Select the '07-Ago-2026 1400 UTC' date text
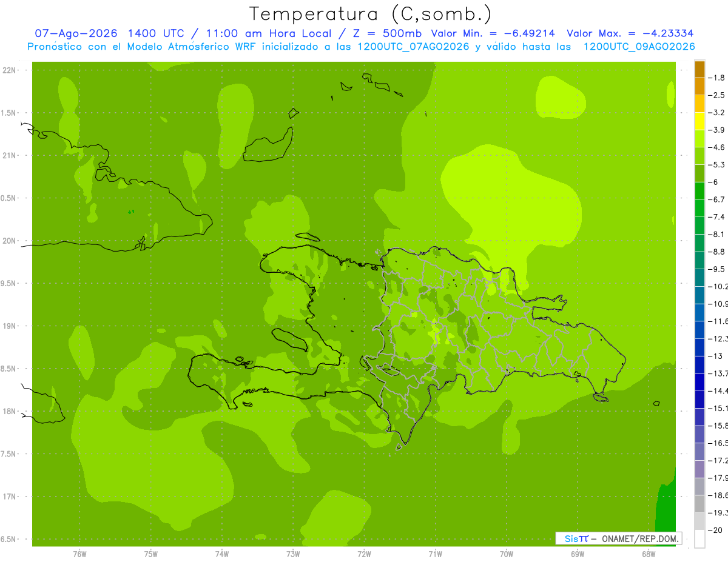 [x=109, y=33]
